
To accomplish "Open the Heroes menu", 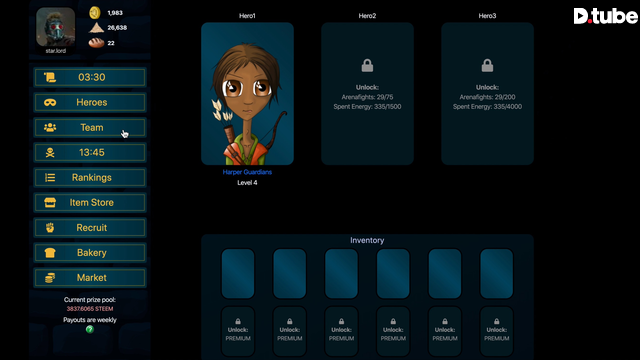I will pos(90,102).
